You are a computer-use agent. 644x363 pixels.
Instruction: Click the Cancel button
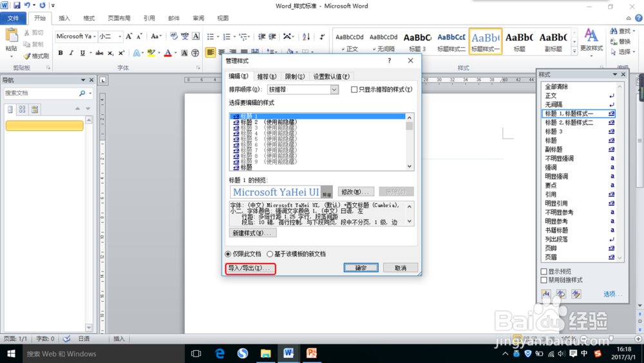tap(401, 268)
